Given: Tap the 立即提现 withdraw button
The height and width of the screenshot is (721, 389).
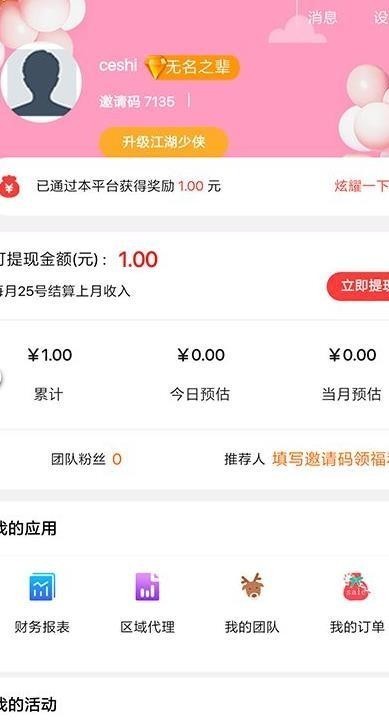Looking at the screenshot, I should tap(358, 286).
